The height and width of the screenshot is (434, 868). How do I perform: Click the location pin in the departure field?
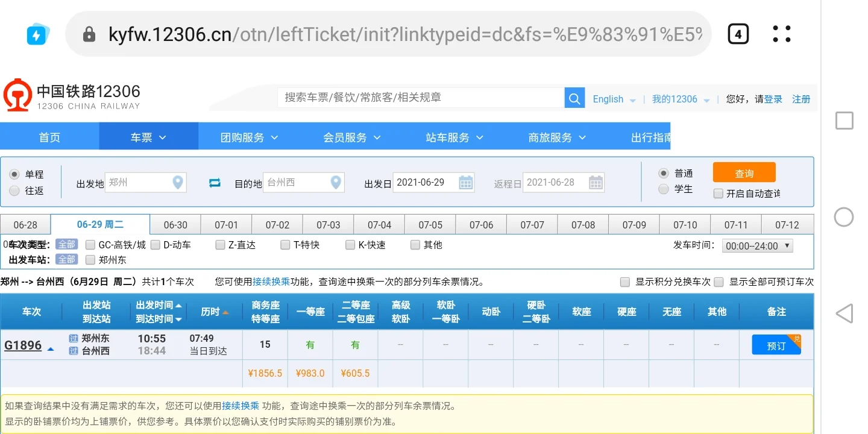coord(177,182)
